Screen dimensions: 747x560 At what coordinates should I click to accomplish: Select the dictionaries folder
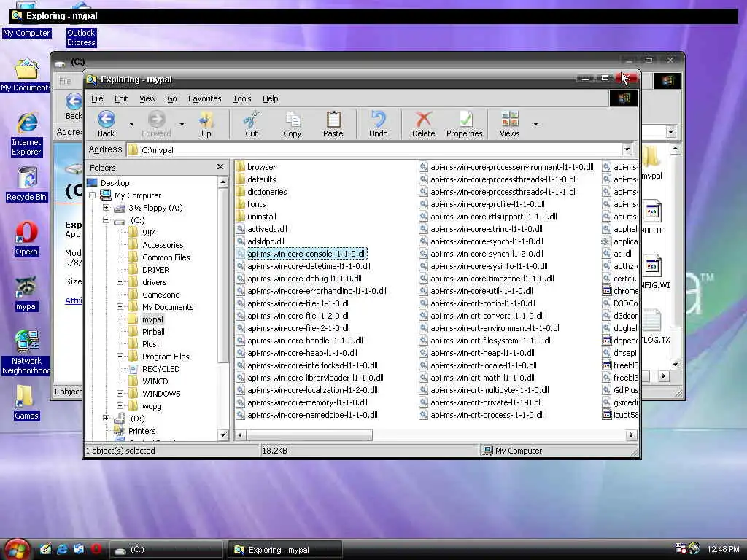click(x=267, y=192)
